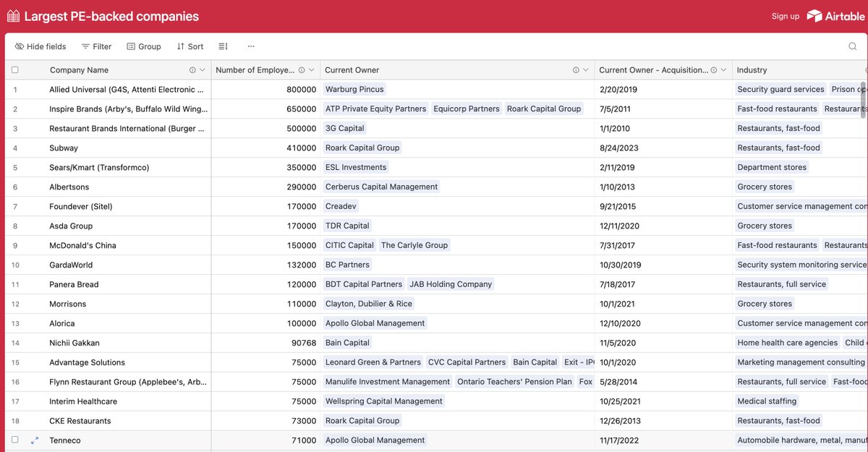Open the Sort options
This screenshot has width=868, height=452.
(190, 46)
